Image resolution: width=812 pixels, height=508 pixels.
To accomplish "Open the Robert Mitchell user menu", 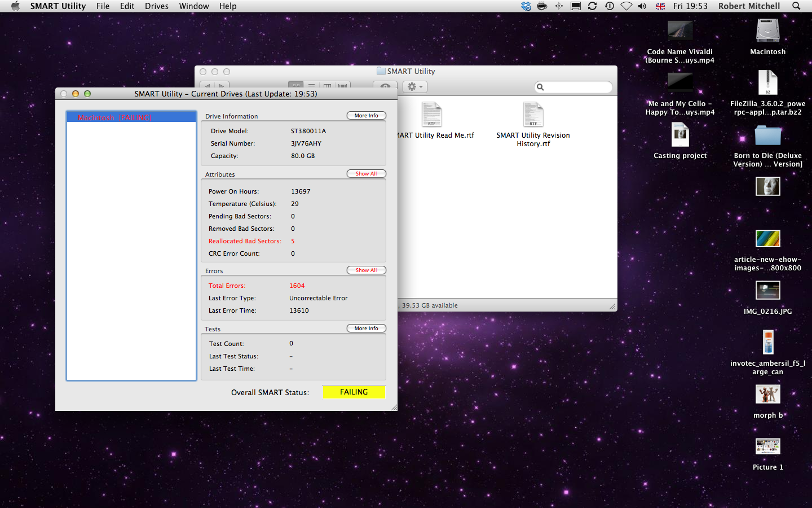I will click(749, 6).
